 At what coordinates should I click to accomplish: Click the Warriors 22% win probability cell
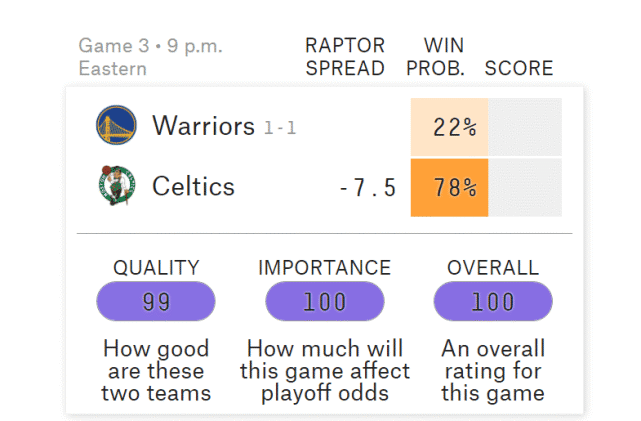click(x=449, y=127)
